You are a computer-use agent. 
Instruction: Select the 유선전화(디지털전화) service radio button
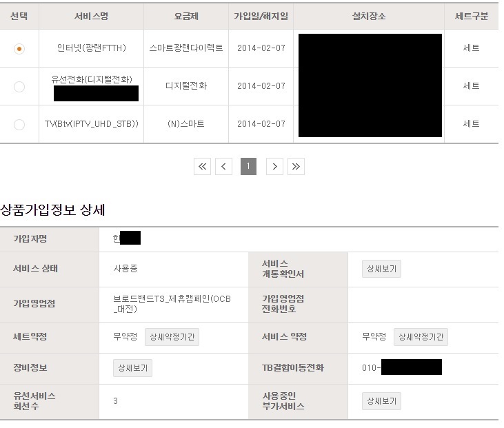point(19,86)
